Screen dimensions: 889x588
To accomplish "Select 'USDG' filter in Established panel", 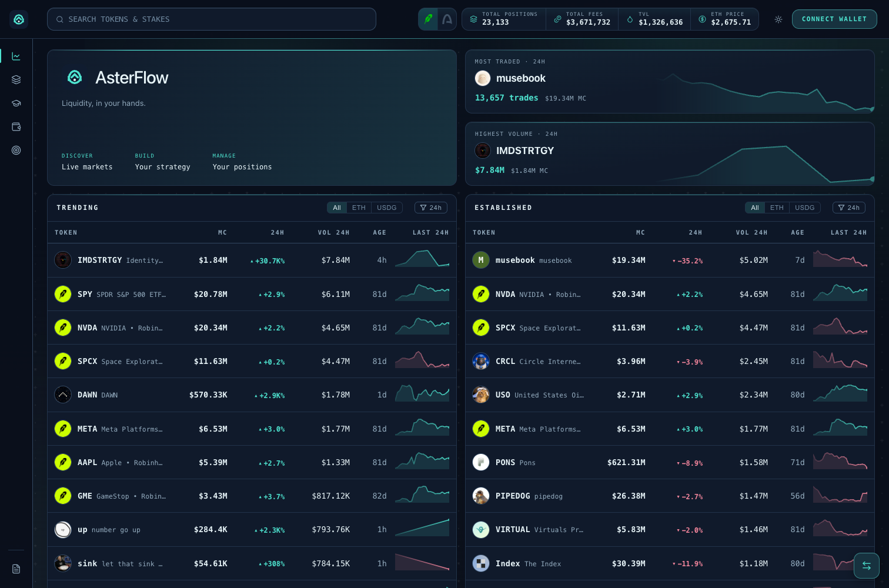I will (805, 208).
